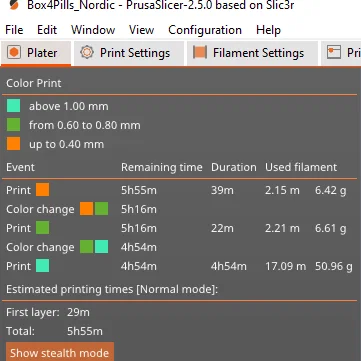Image resolution: width=361 pixels, height=361 pixels.
Task: Click the 22m duration value
Action: coord(222,228)
